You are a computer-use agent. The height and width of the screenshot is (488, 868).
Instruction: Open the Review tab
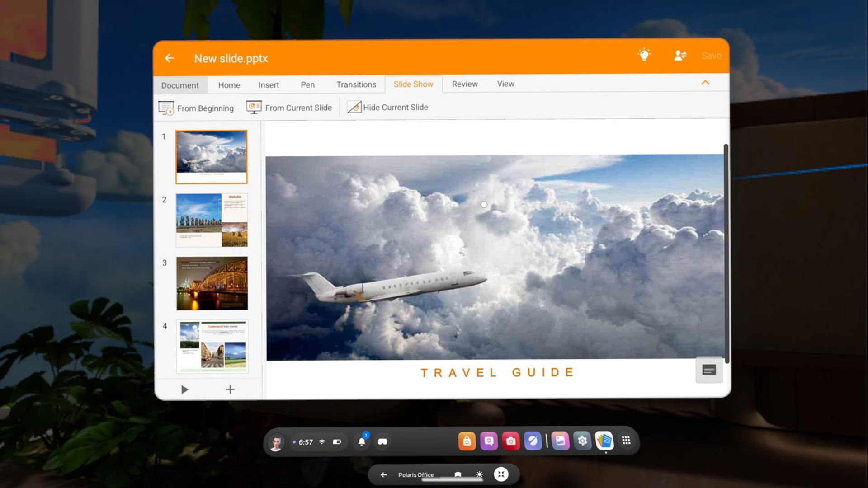click(465, 84)
